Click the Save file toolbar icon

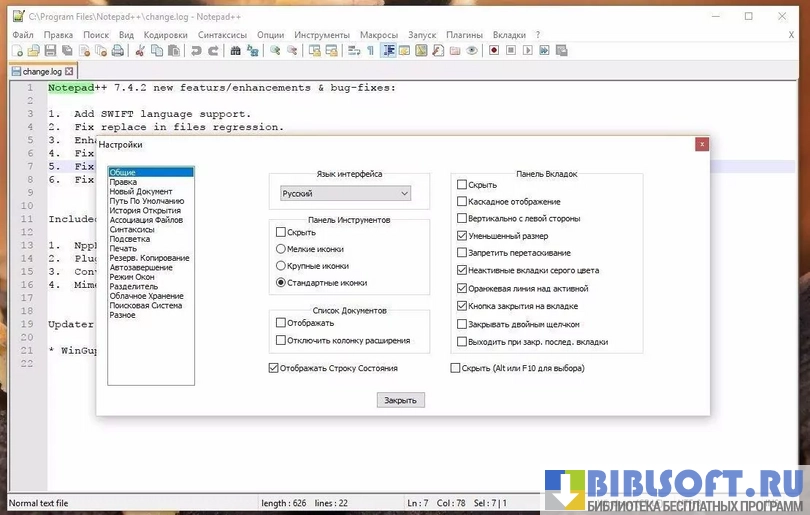(50, 50)
